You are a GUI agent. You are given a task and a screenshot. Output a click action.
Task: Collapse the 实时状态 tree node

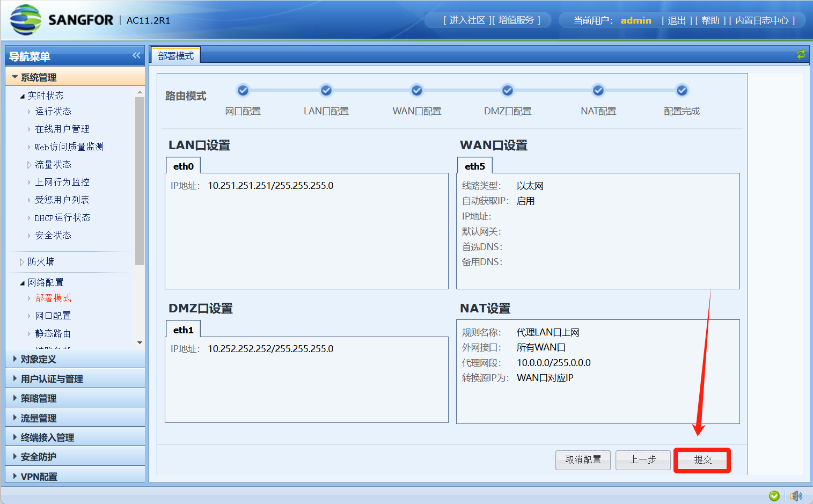(22, 96)
